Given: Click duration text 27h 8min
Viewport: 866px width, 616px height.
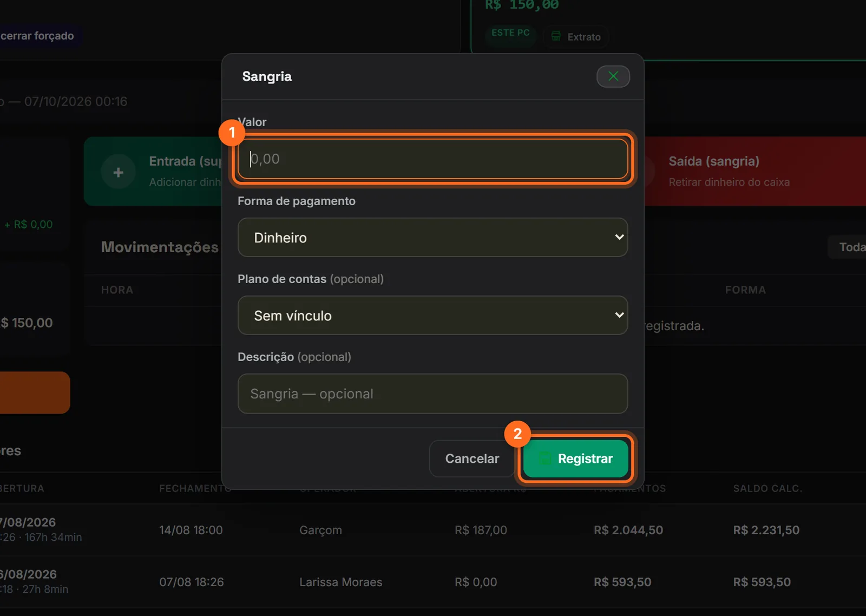Looking at the screenshot, I should click(45, 589).
